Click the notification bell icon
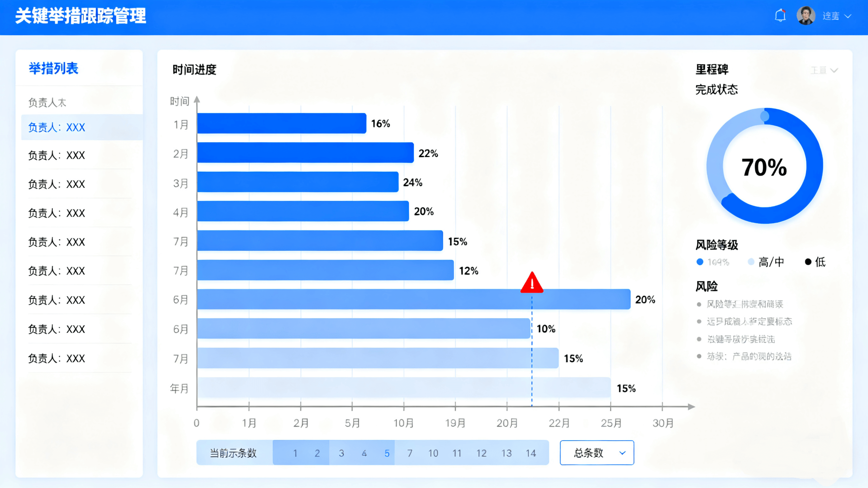This screenshot has width=868, height=488. pyautogui.click(x=780, y=16)
